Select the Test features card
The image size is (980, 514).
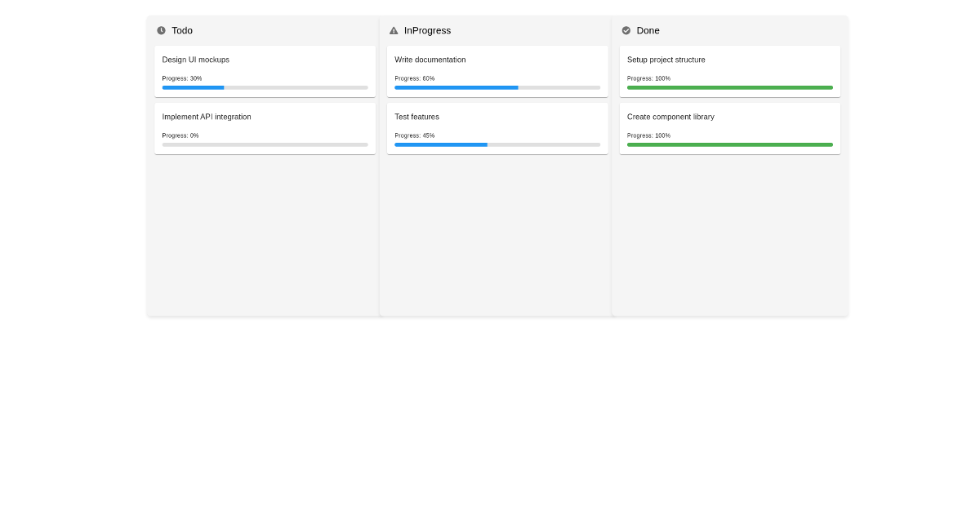pos(497,128)
